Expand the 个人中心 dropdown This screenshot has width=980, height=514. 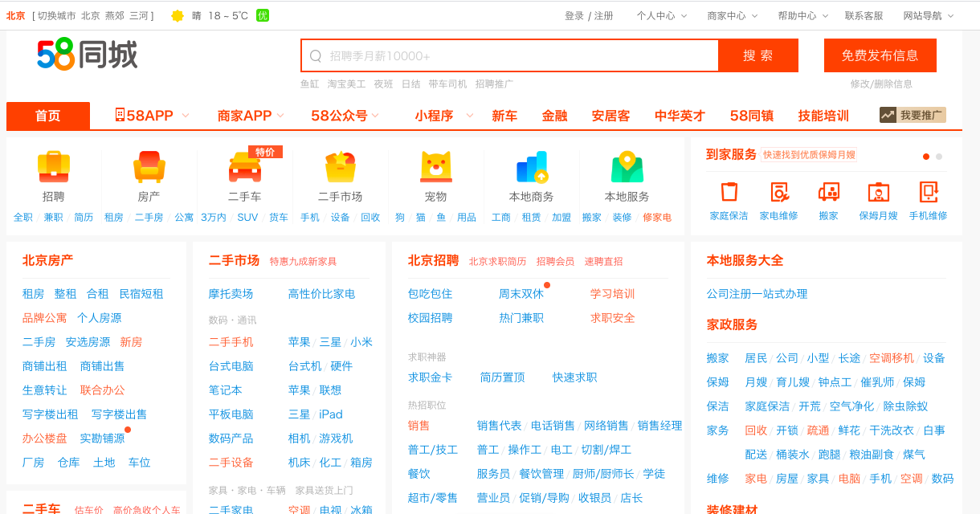pyautogui.click(x=661, y=14)
